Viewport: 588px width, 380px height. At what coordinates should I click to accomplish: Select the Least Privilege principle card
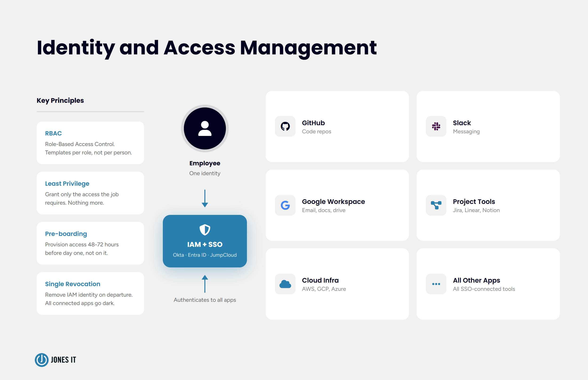point(90,193)
